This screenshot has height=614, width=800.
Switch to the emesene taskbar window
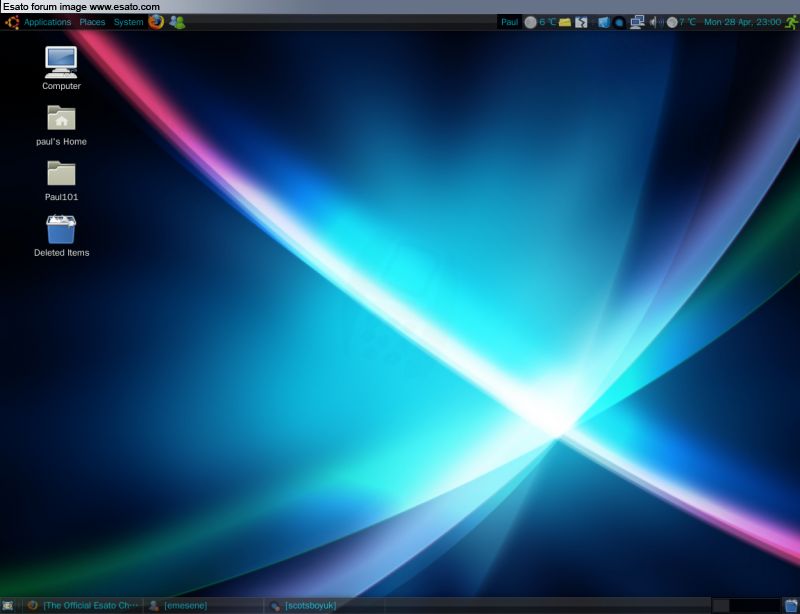[203, 606]
